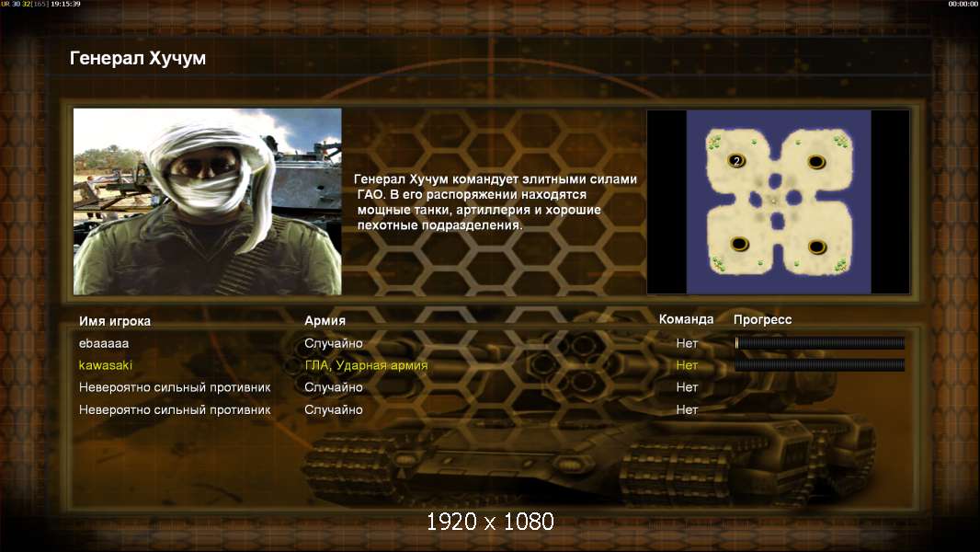Click the '1920 x 1080' resolution label
The height and width of the screenshot is (552, 980).
[x=490, y=522]
